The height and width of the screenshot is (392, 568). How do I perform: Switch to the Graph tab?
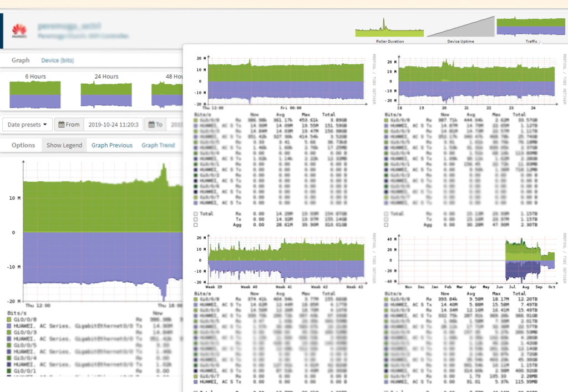pos(21,60)
